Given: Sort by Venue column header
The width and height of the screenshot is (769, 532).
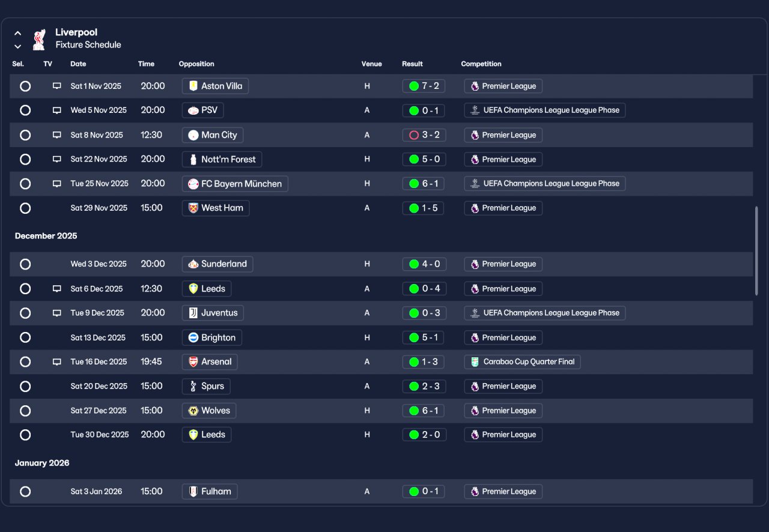Looking at the screenshot, I should 371,64.
